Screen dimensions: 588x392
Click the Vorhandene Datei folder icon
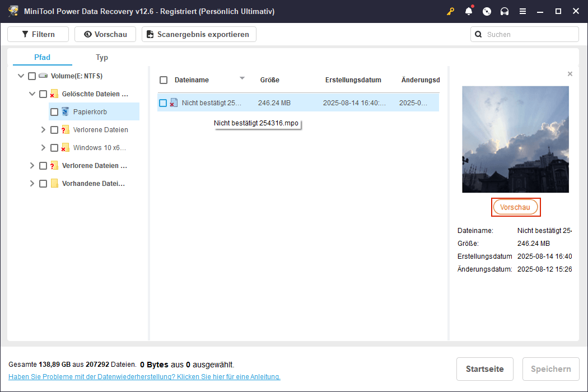[54, 184]
